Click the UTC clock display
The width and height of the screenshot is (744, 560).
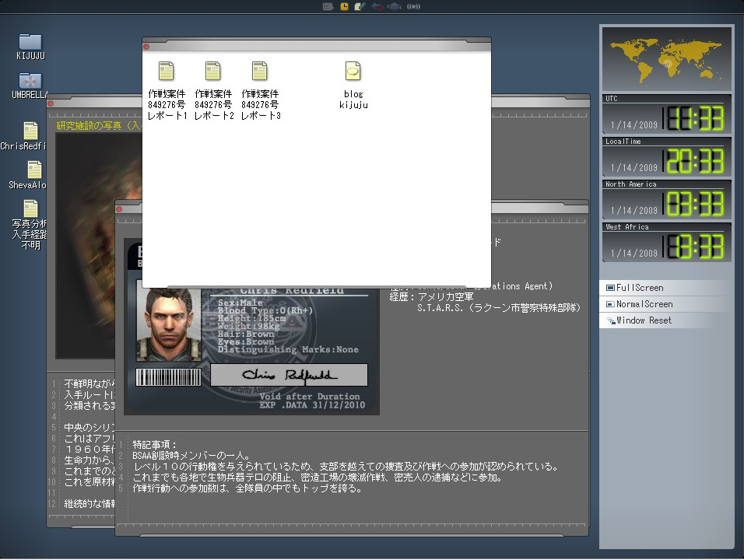pyautogui.click(x=667, y=114)
